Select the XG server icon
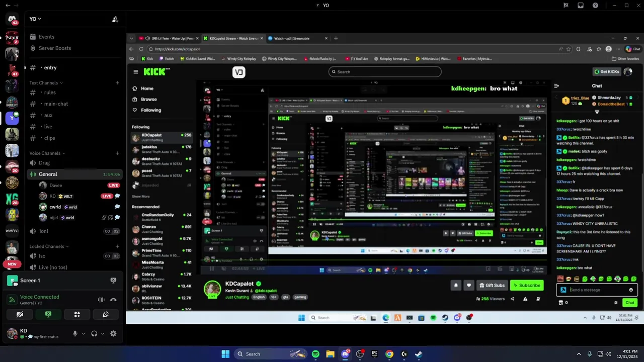 pyautogui.click(x=12, y=199)
